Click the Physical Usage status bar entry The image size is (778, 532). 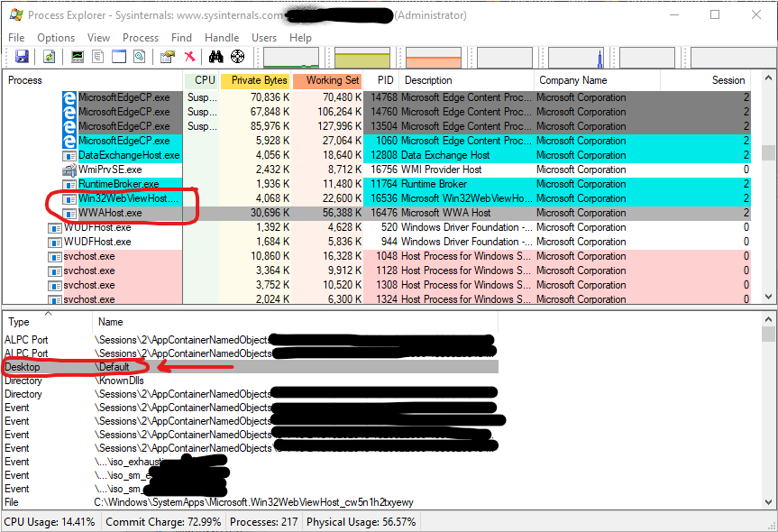tap(361, 522)
